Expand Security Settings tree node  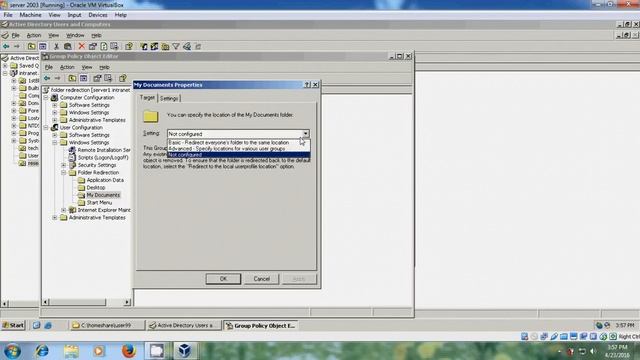[64, 165]
